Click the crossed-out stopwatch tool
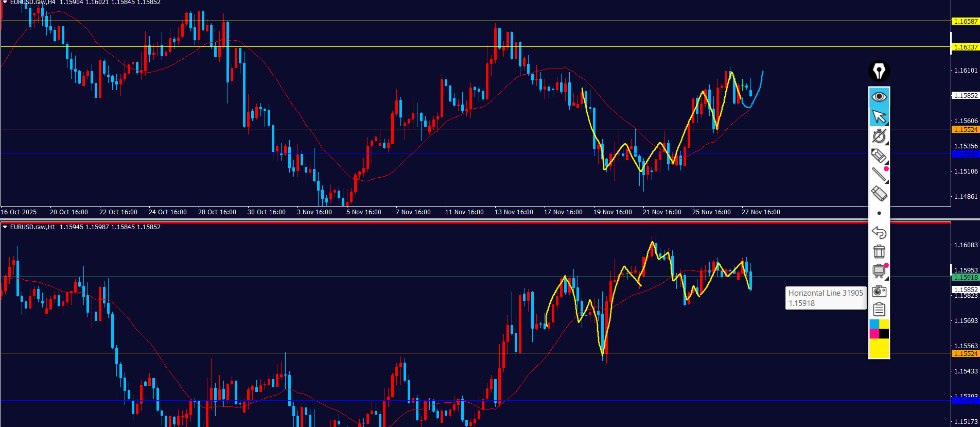Image resolution: width=980 pixels, height=427 pixels. tap(879, 136)
